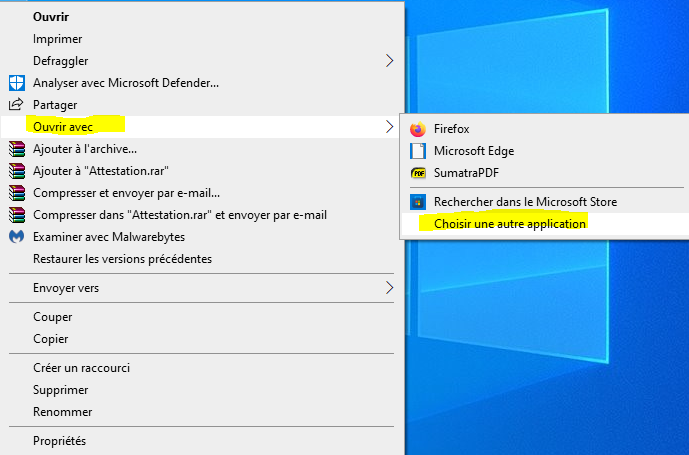
Task: Choose Imprimer in the context menu
Action: click(x=57, y=39)
